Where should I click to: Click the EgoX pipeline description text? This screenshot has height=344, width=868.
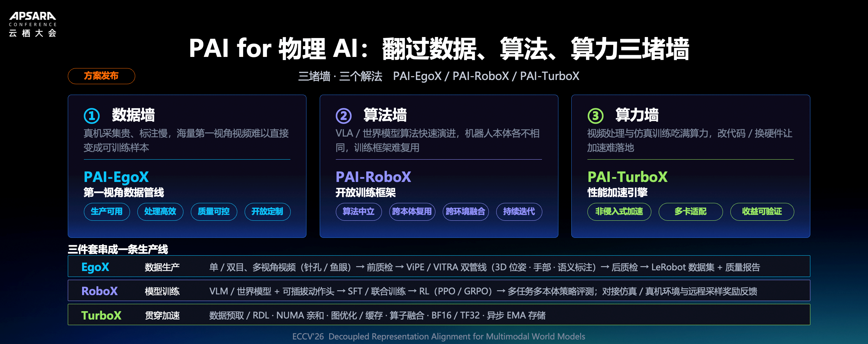click(x=485, y=268)
